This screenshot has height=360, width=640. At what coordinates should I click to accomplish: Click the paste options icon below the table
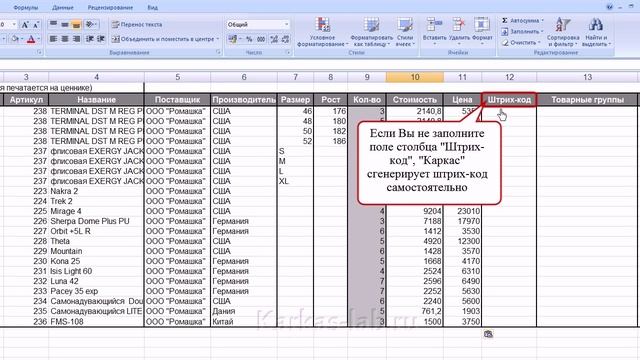tap(489, 334)
